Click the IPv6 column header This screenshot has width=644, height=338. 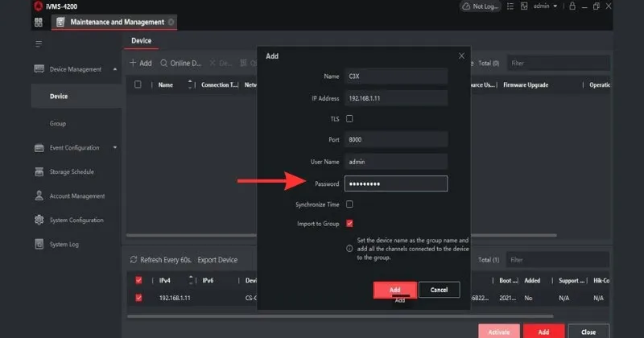[x=208, y=280]
